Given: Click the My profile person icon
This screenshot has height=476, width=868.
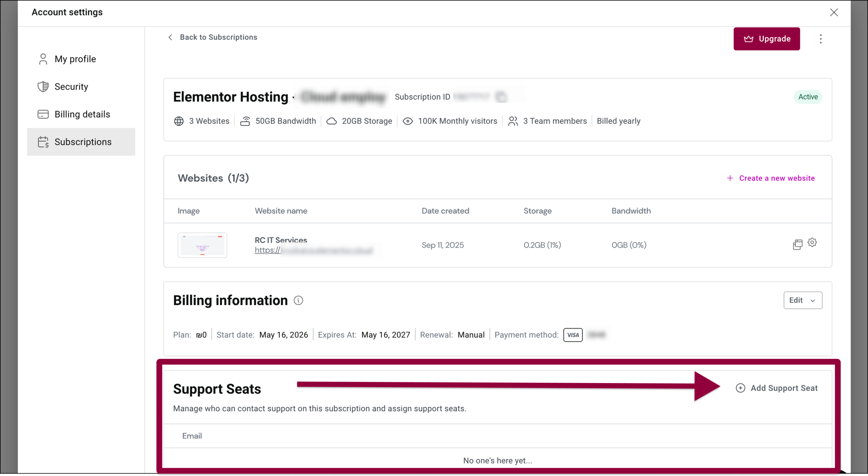Looking at the screenshot, I should click(x=43, y=59).
